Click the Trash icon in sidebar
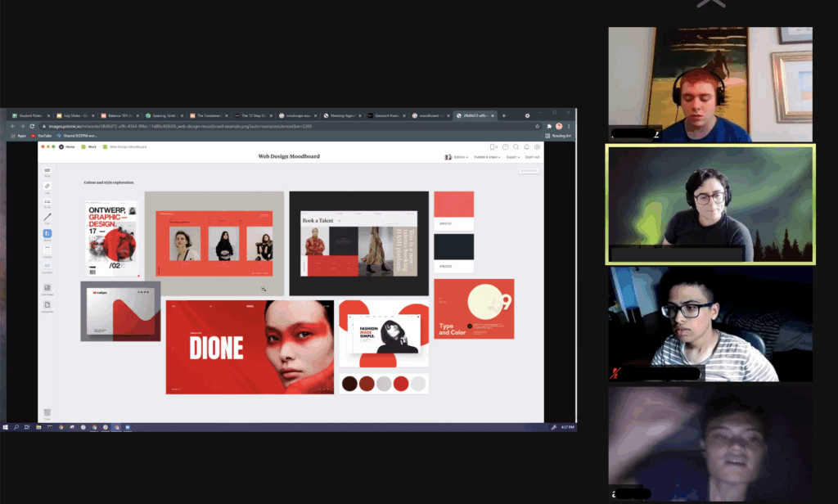Viewport: 838px width, 504px height. pyautogui.click(x=47, y=412)
